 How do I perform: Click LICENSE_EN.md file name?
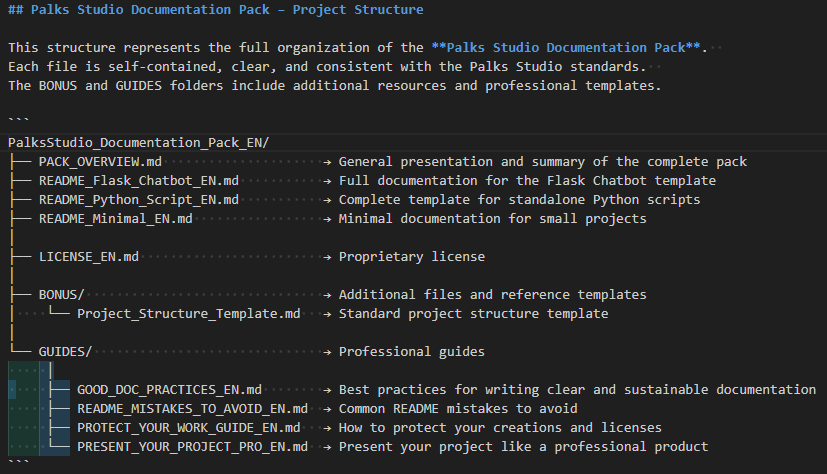tap(88, 257)
